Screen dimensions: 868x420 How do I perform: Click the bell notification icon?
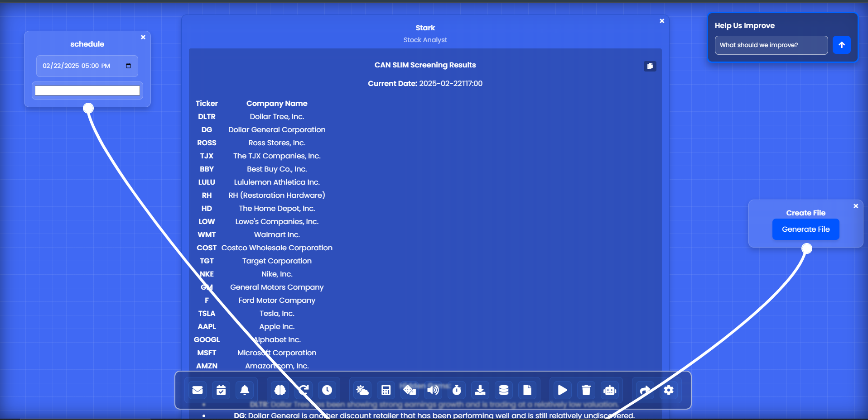click(245, 390)
